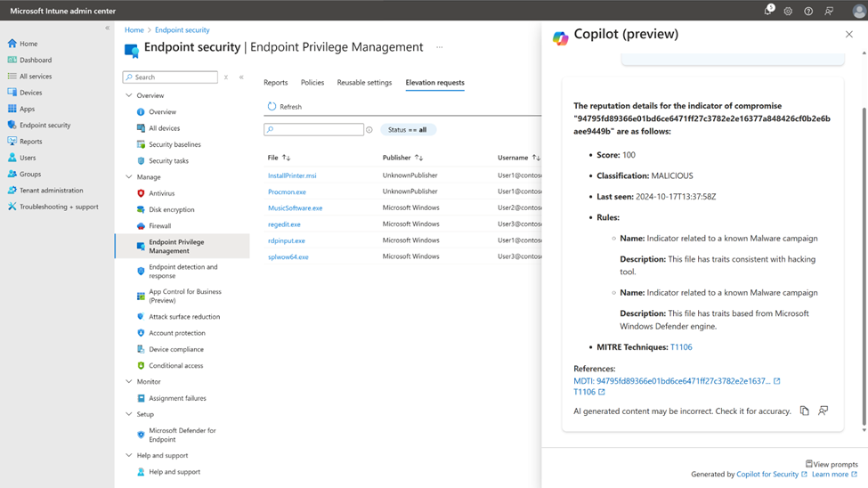The height and width of the screenshot is (488, 868).
Task: Click the elevation requests filter field
Action: coord(314,130)
